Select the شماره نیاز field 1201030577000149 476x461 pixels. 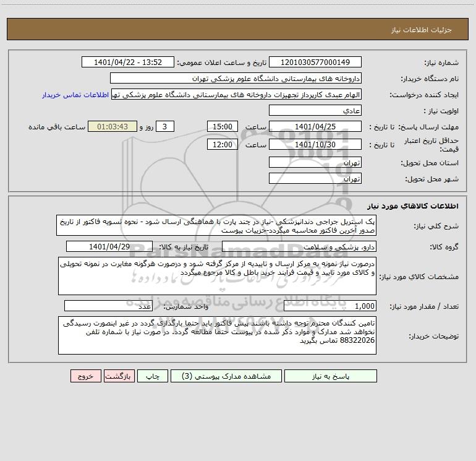(315, 62)
